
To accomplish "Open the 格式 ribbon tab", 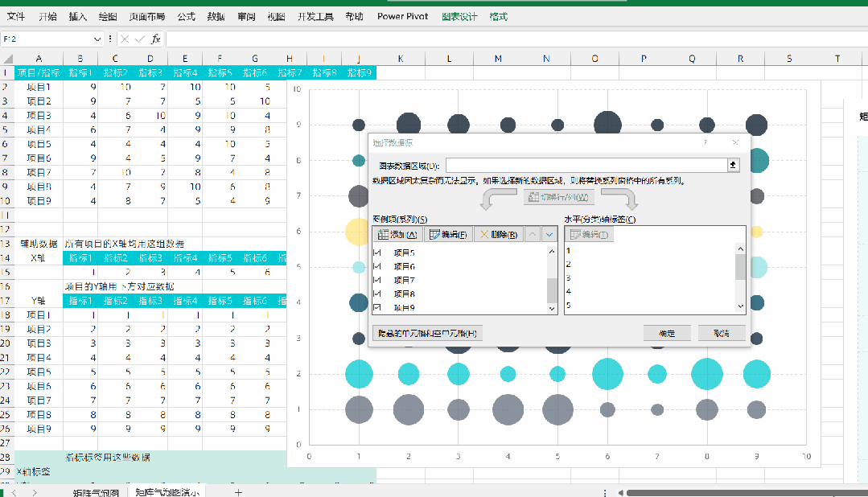I will tap(498, 16).
